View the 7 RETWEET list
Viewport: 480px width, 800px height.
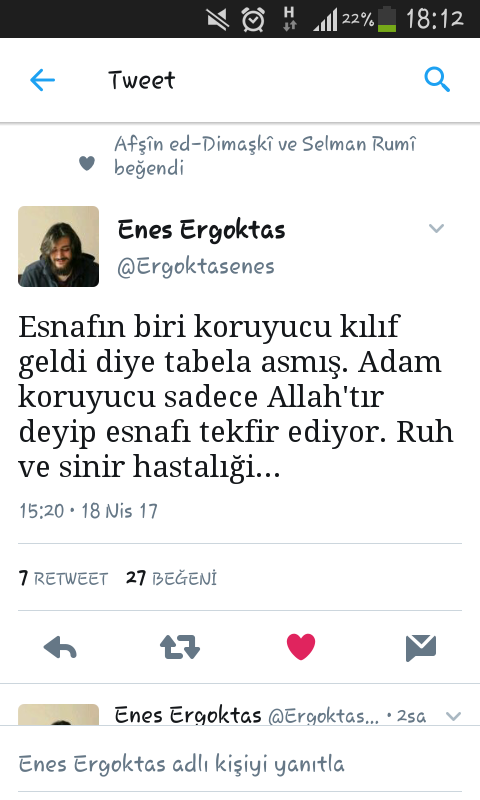(x=63, y=578)
